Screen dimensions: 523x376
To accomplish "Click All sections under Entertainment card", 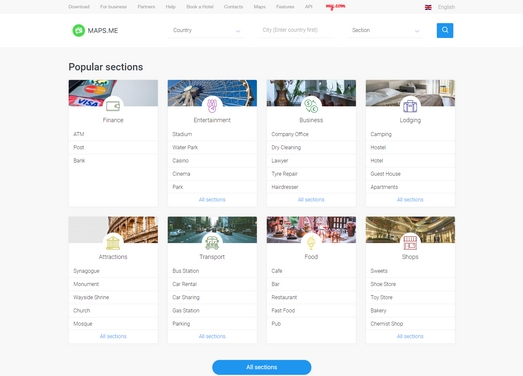I will click(212, 200).
